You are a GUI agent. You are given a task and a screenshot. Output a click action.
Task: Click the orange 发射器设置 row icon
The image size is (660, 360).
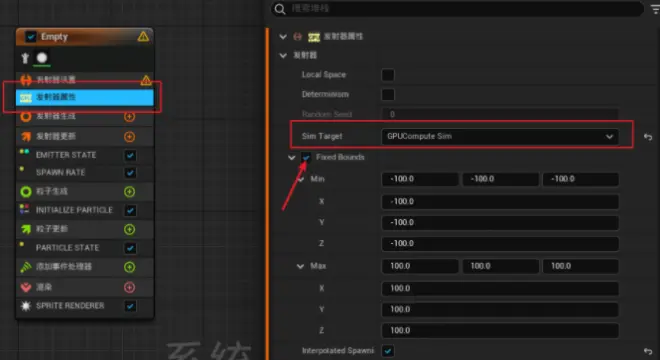tap(26, 80)
